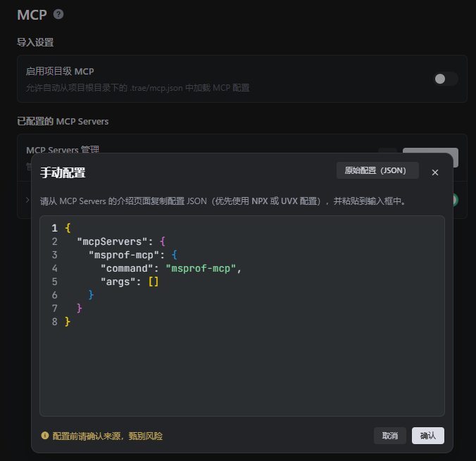
Task: Click the 取消 button
Action: coord(390,436)
